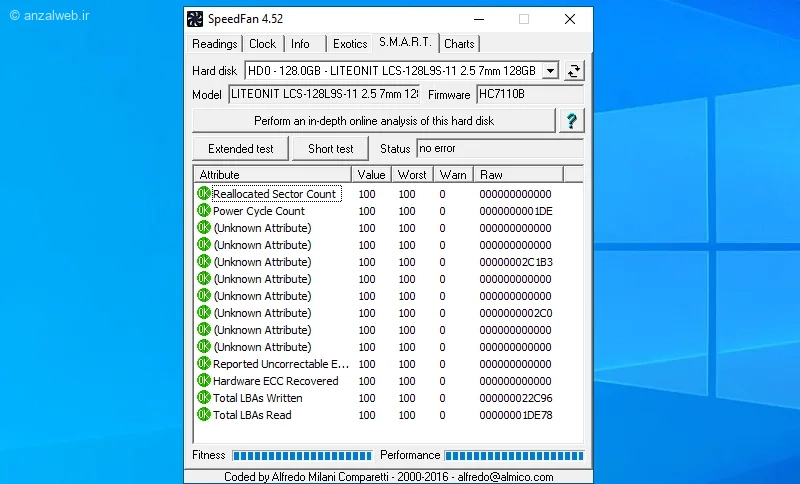Screen dimensions: 800x484
Task: Click the Fitness progress bar
Action: point(301,455)
